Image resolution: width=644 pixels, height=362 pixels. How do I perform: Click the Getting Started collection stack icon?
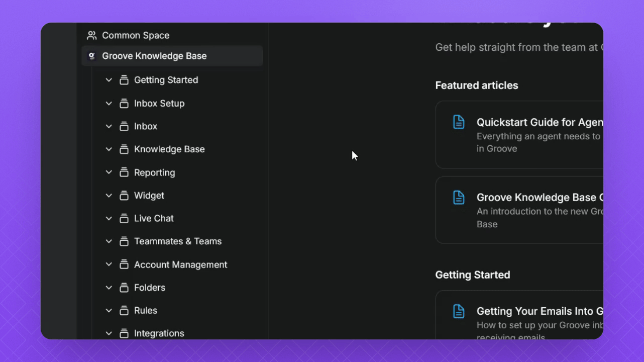pyautogui.click(x=124, y=80)
